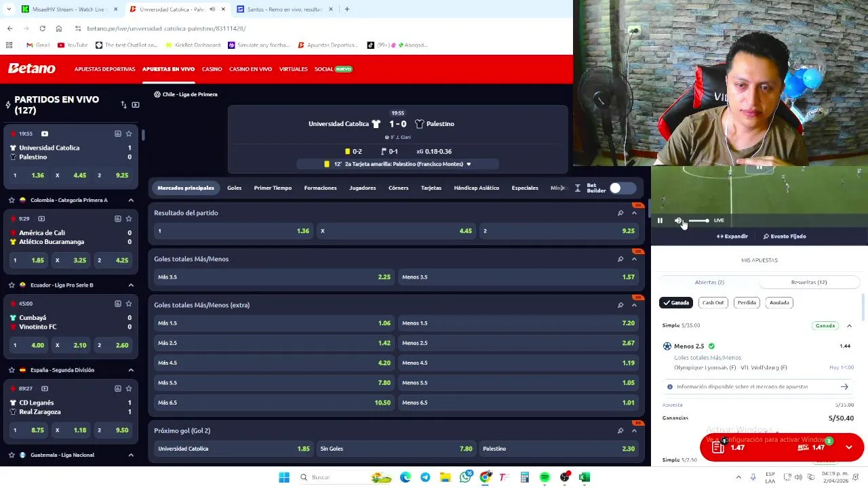Viewport: 868px width, 488px height.
Task: Bet on Palestino next goal 2.30
Action: coord(558,449)
